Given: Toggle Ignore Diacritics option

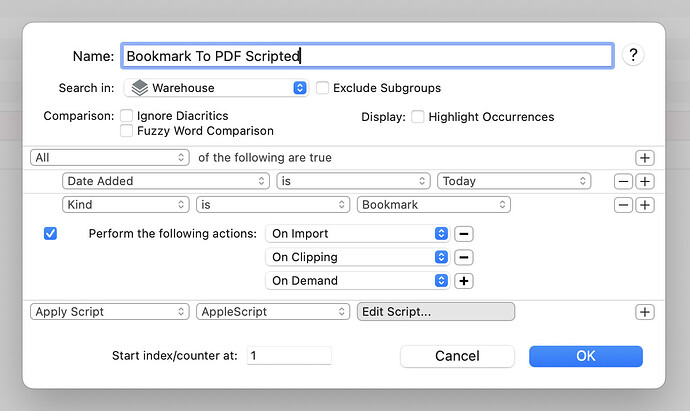Looking at the screenshot, I should click(127, 116).
